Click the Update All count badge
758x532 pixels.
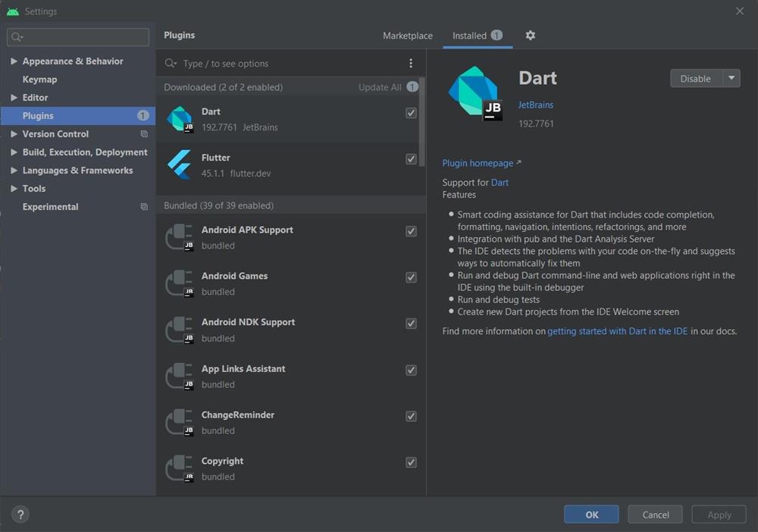412,86
